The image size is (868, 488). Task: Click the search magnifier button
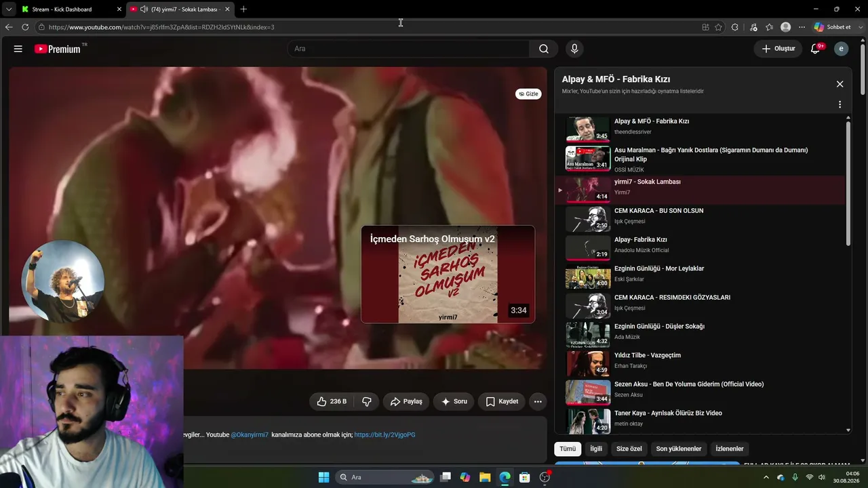click(544, 49)
